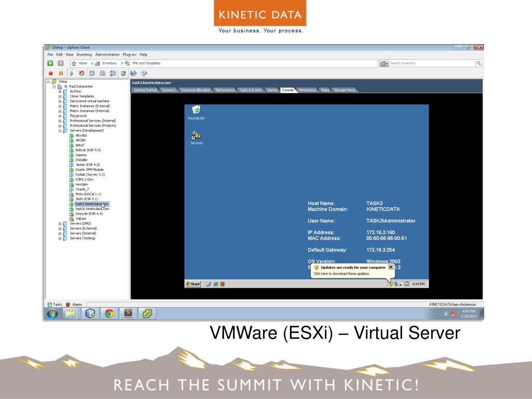Close the updates balloon notification
Screen dimensions: 532x399
(391, 267)
